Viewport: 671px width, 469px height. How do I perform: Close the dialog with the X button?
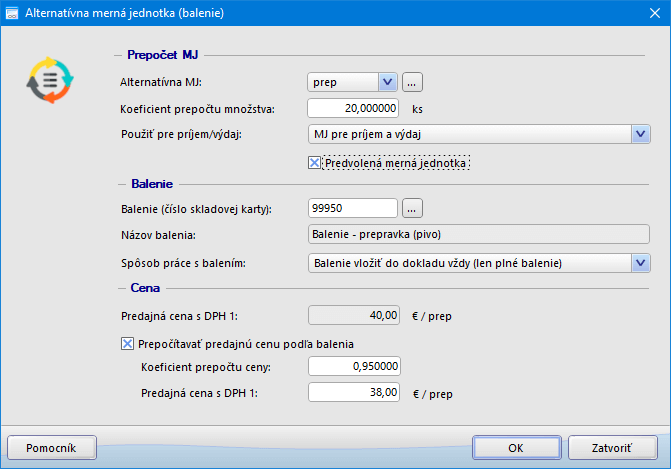point(648,15)
